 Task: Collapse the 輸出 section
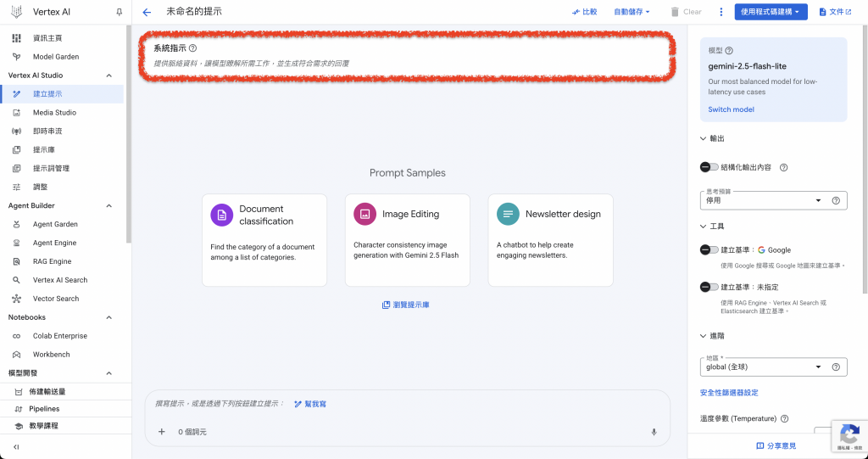pos(712,138)
